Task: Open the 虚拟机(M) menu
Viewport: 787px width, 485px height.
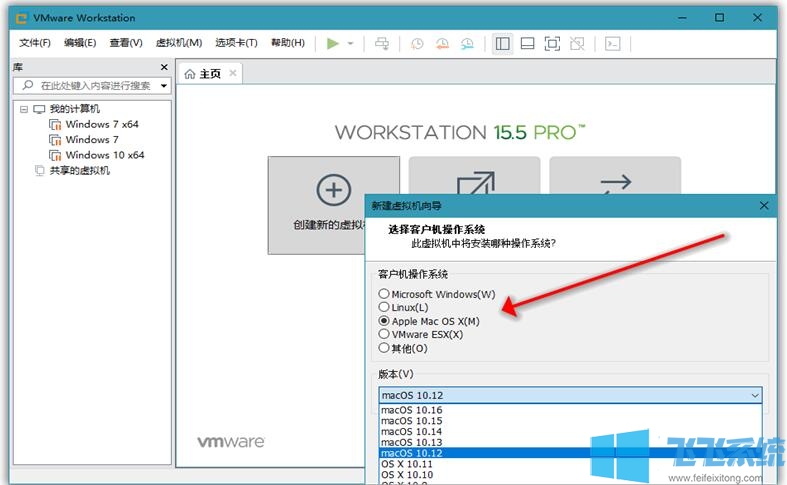Action: coord(179,43)
